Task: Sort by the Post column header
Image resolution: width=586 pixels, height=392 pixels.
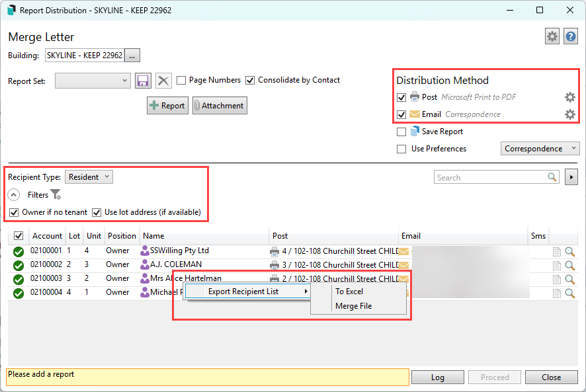Action: pyautogui.click(x=333, y=236)
